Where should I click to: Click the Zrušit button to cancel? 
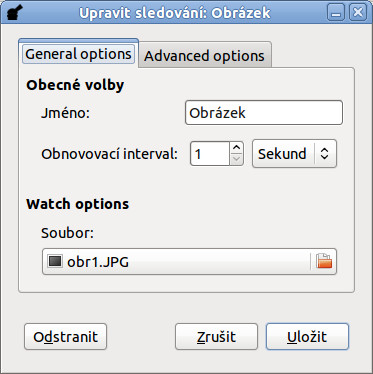(x=216, y=337)
